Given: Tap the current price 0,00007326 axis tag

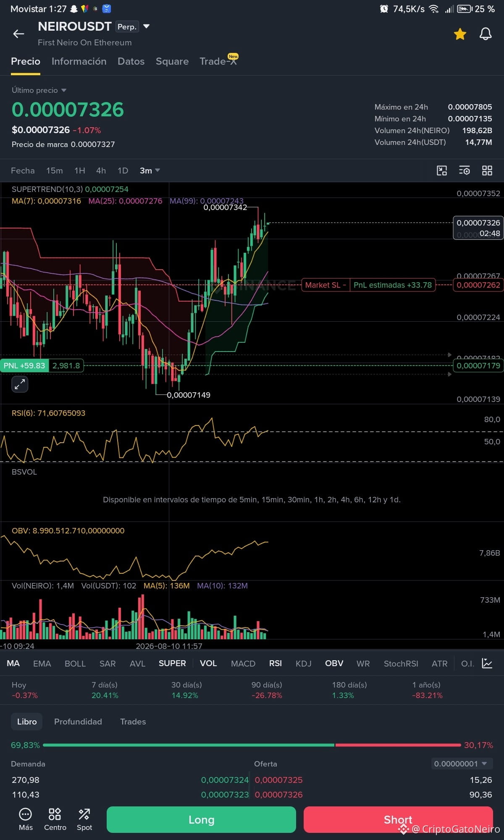Looking at the screenshot, I should pos(478,228).
